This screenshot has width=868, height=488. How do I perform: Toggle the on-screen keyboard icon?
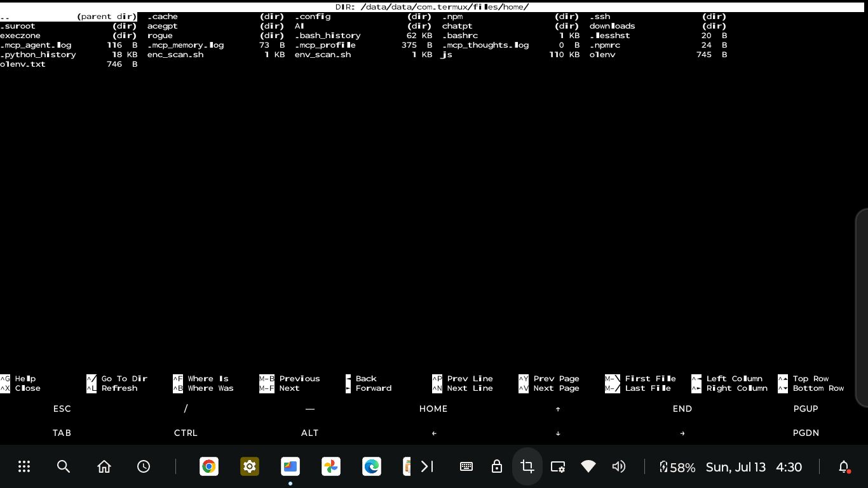point(466,467)
